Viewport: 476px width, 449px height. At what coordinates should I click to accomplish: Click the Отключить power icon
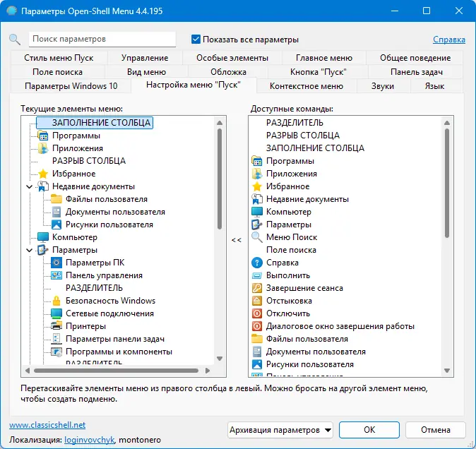coord(257,313)
